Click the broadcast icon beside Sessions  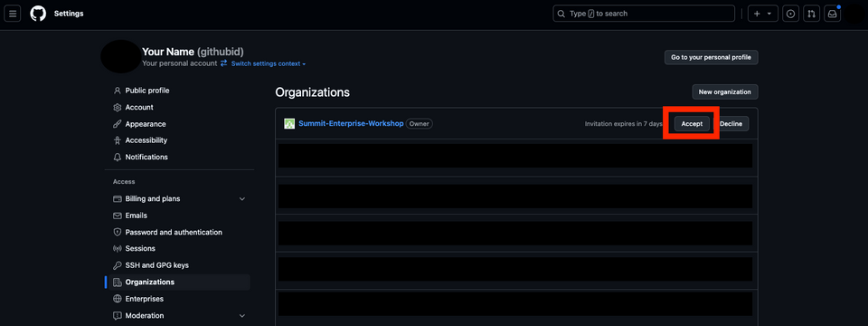click(x=117, y=248)
